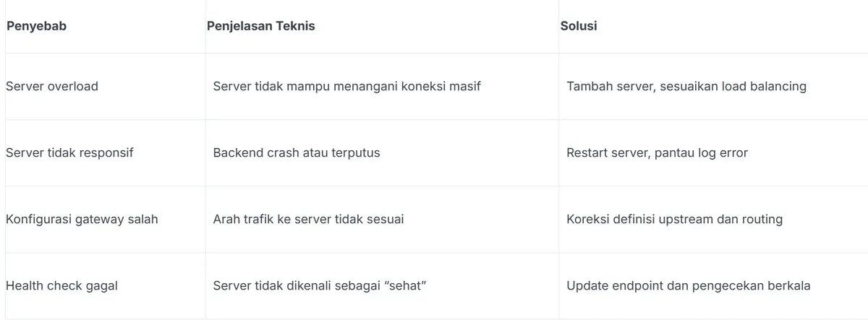This screenshot has height=320, width=868.
Task: Click the Arah trafik ke server cell
Action: pos(382,219)
